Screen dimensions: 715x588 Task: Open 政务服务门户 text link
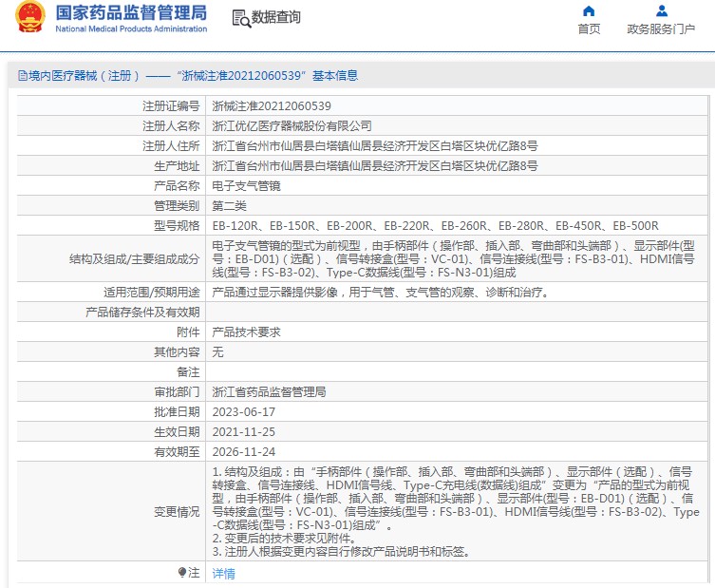[x=661, y=29]
